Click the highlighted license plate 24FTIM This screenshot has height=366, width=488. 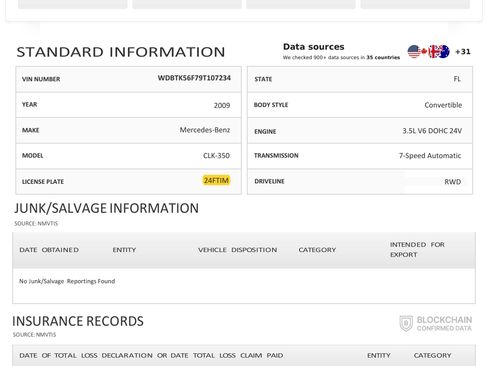pyautogui.click(x=216, y=180)
